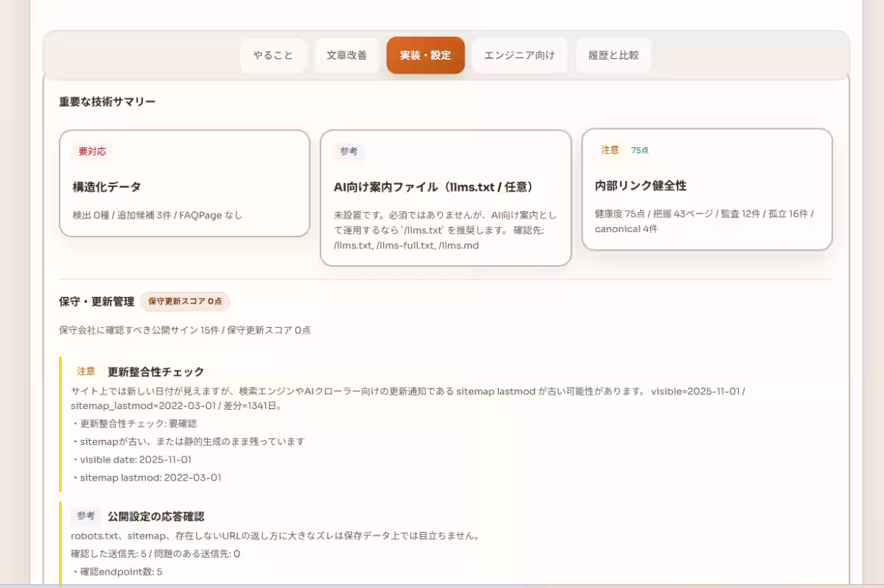The image size is (884, 588).
Task: Click the 保守・更新管理 heading
Action: coord(97,301)
